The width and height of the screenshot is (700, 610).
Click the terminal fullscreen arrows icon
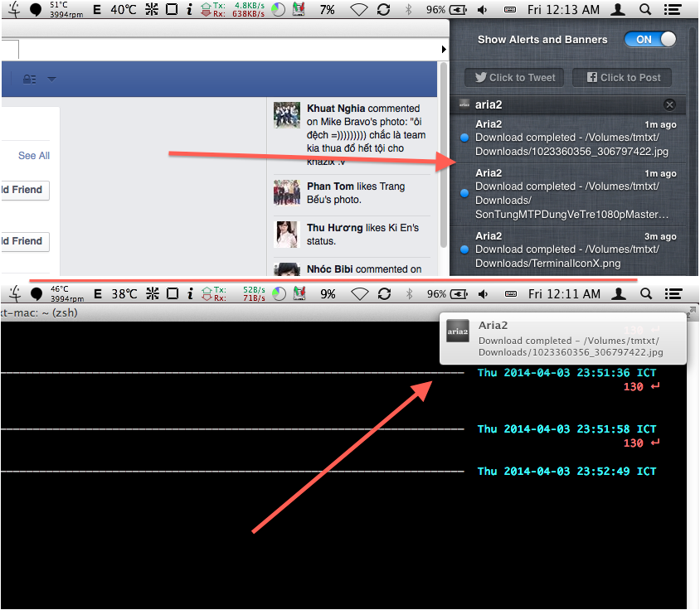tap(692, 311)
